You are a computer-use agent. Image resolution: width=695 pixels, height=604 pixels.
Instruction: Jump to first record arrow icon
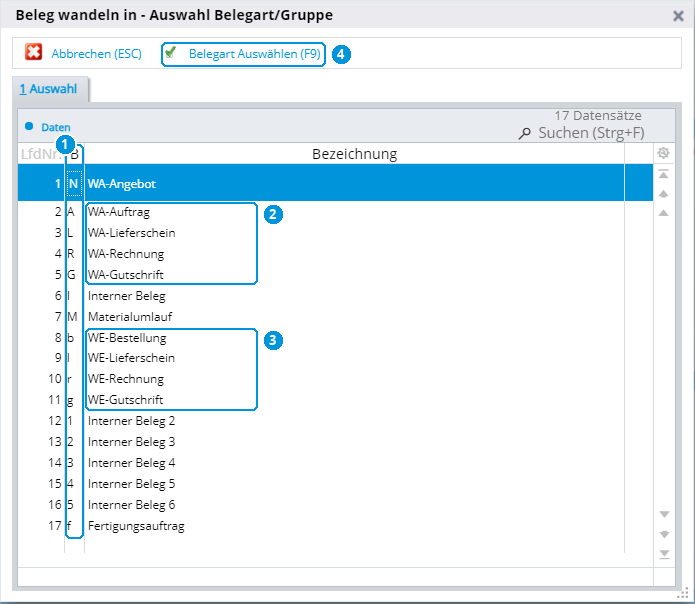664,174
